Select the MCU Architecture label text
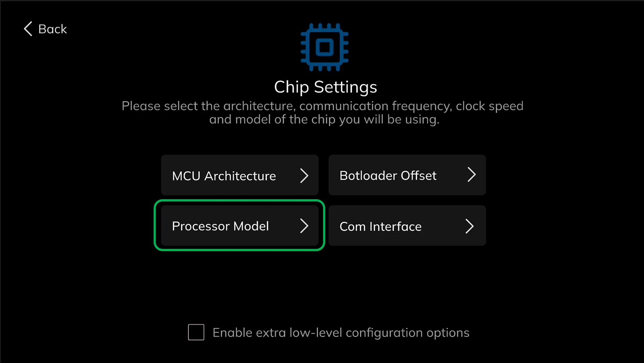Viewport: 644px width, 363px height. (x=224, y=176)
